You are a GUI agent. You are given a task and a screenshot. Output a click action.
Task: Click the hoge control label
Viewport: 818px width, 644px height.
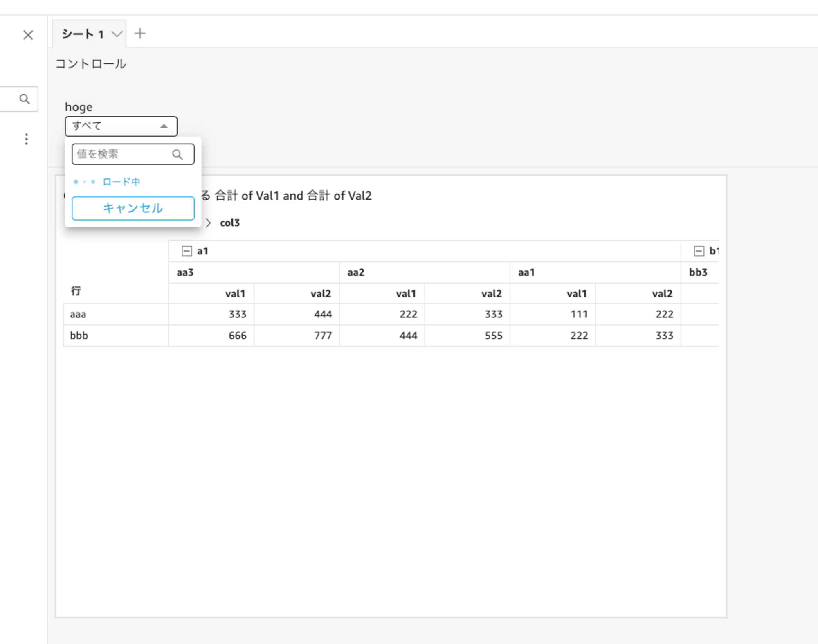79,107
